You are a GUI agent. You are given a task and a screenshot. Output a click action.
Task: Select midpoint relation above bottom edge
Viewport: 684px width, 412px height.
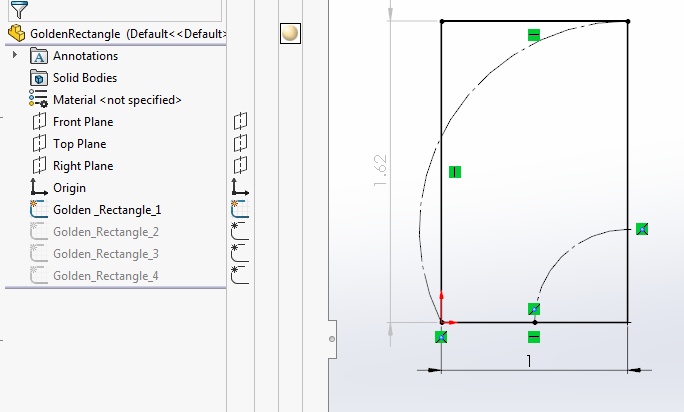coord(534,309)
